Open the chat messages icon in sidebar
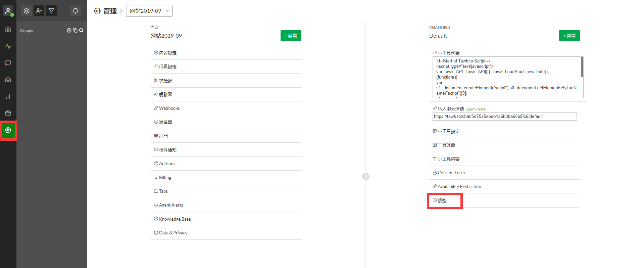Image resolution: width=644 pixels, height=268 pixels. pyautogui.click(x=8, y=63)
